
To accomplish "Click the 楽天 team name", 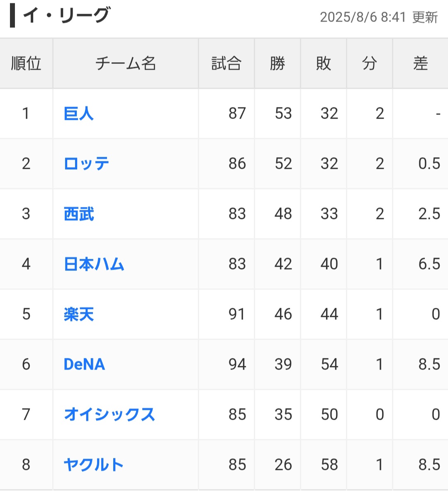I will [x=79, y=314].
